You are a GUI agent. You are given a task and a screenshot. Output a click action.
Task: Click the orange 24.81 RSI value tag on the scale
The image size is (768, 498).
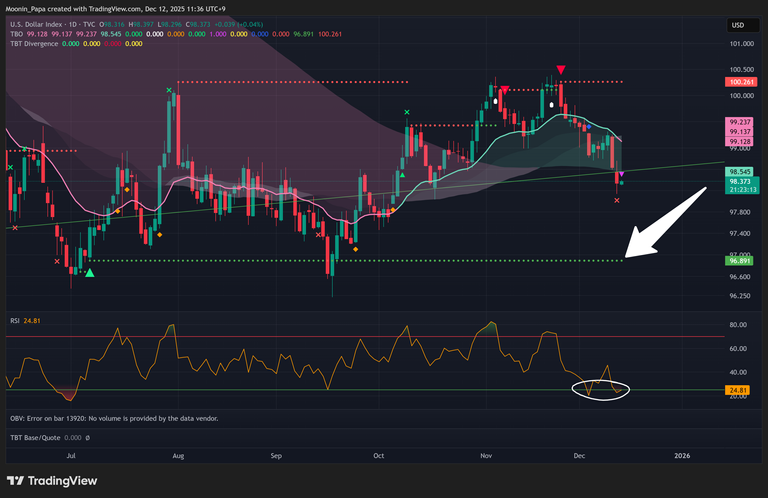(741, 389)
